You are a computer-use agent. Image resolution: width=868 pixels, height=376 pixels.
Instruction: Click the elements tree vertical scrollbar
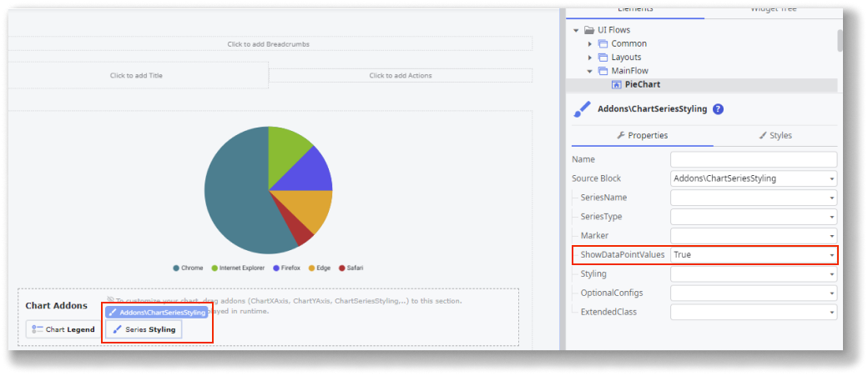click(840, 42)
